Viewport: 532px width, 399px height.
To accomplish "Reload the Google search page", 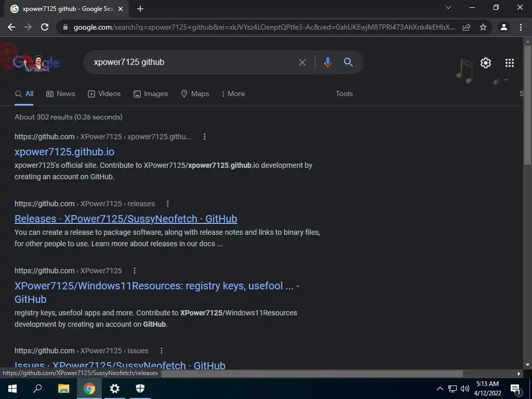I will [x=45, y=27].
